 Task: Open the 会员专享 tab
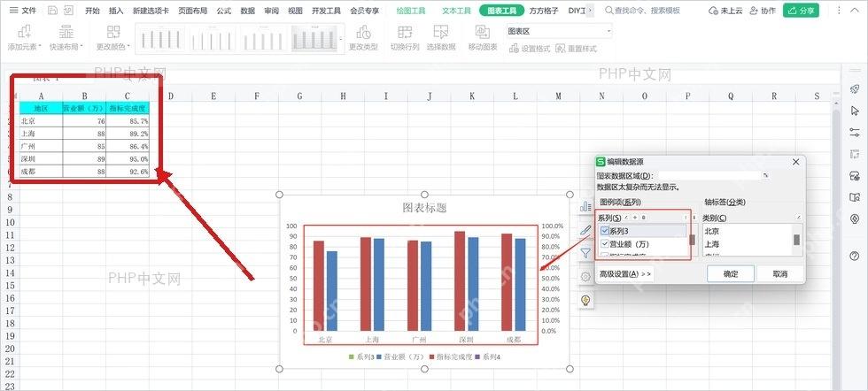pyautogui.click(x=365, y=11)
